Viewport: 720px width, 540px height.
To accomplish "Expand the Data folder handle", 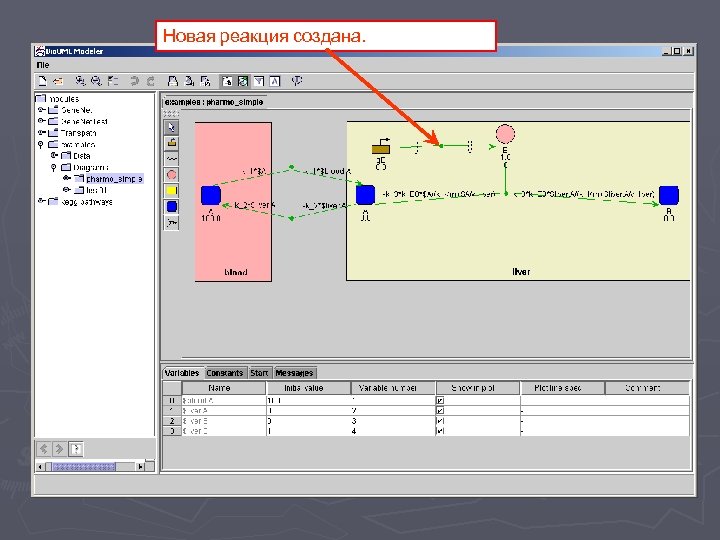I will tap(54, 156).
